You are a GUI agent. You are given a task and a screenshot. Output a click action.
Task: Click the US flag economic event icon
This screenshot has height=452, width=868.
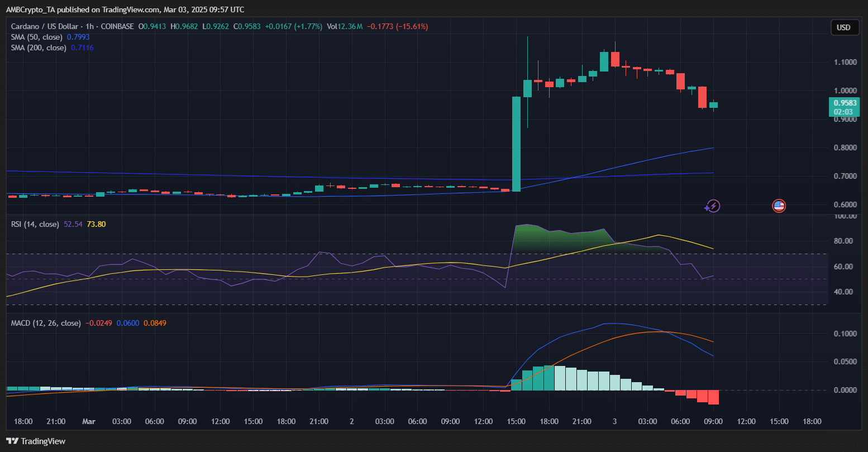tap(779, 206)
